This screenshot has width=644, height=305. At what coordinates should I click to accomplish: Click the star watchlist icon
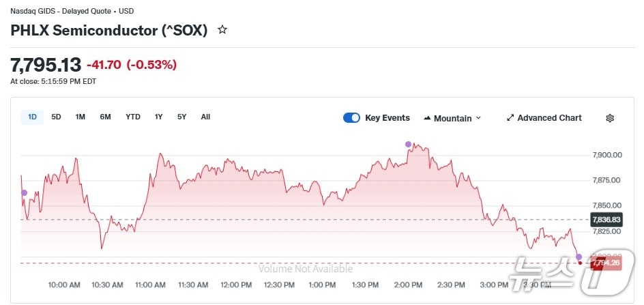[222, 30]
